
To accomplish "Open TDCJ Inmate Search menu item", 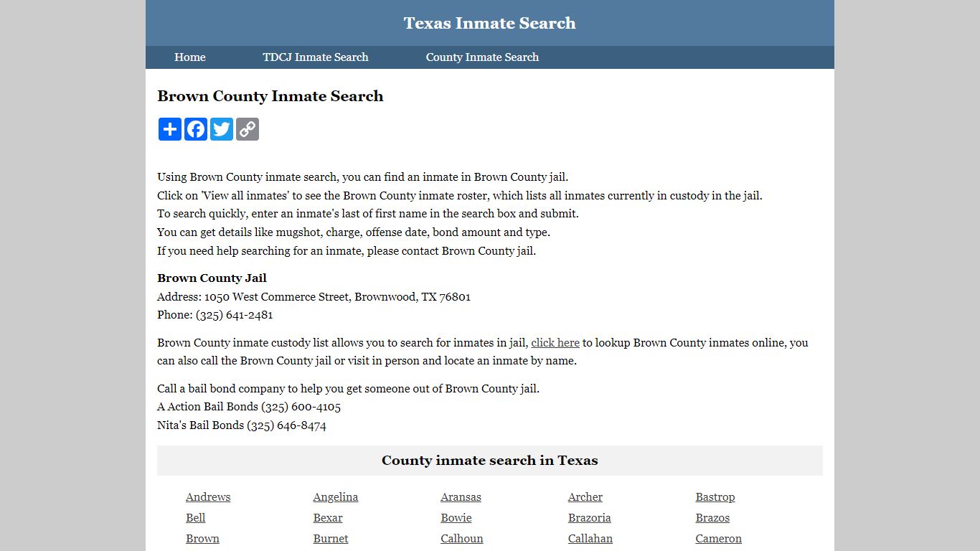I will [316, 57].
